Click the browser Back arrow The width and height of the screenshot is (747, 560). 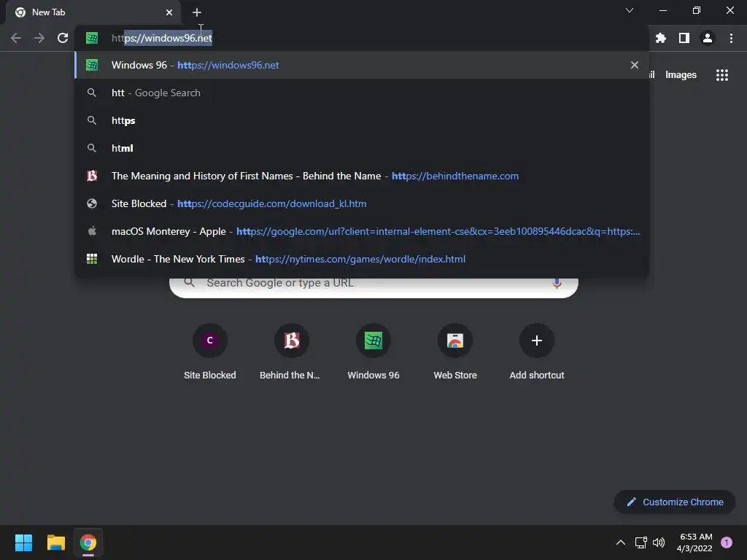click(16, 38)
